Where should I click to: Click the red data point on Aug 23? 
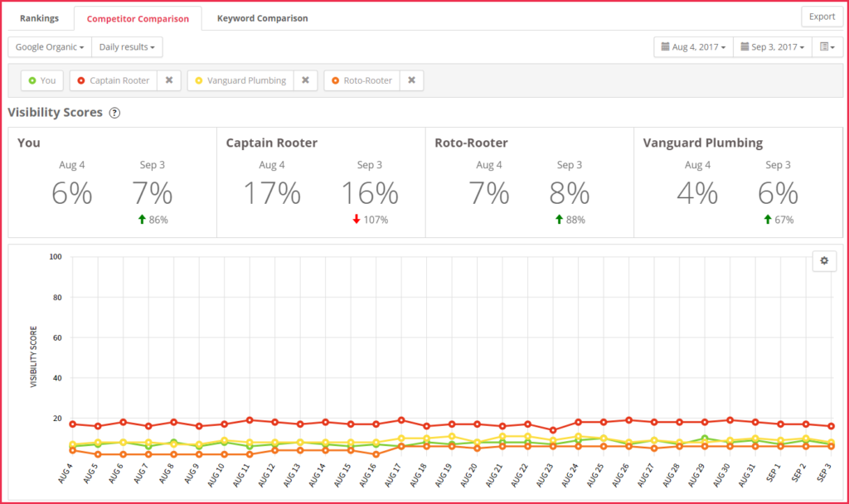point(553,430)
